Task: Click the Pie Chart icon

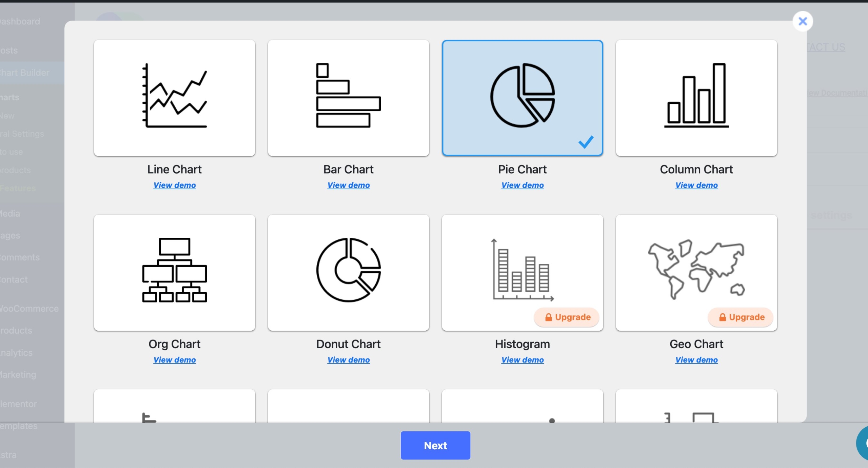Action: [x=522, y=96]
